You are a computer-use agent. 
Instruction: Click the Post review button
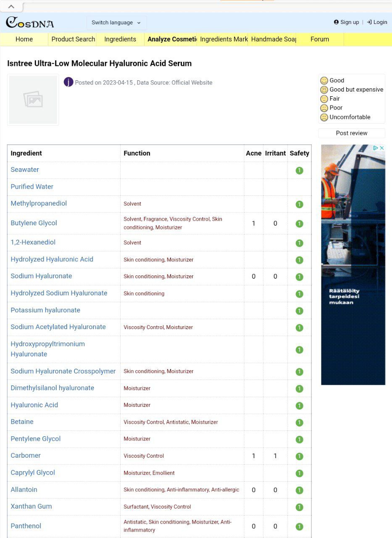(352, 133)
